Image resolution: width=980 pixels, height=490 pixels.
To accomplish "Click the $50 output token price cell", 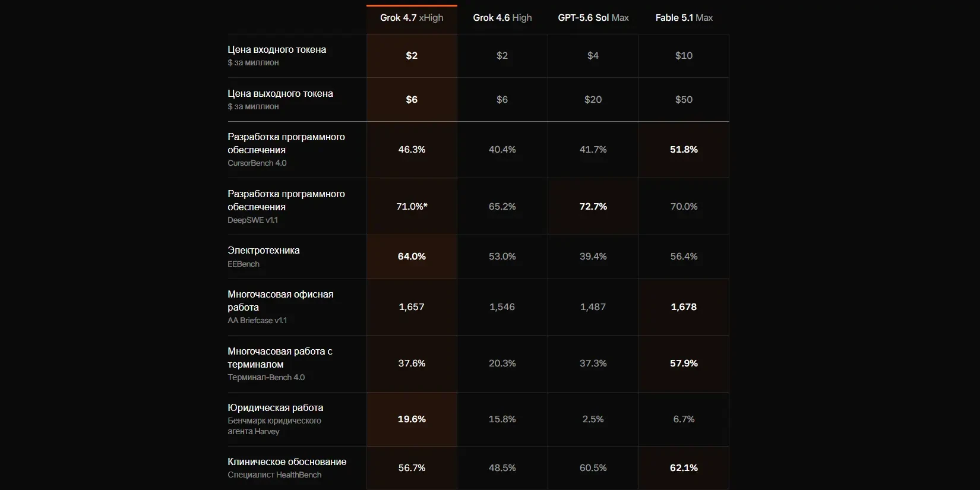I will [x=684, y=99].
